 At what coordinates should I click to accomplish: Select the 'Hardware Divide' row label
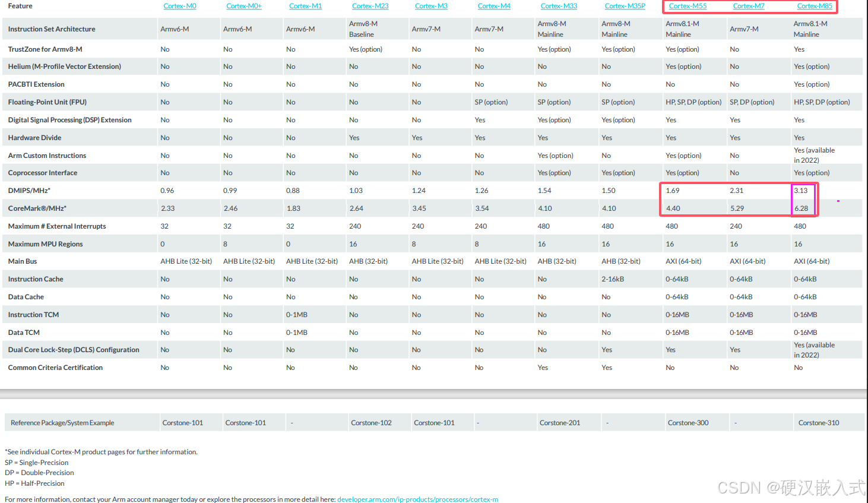[34, 138]
